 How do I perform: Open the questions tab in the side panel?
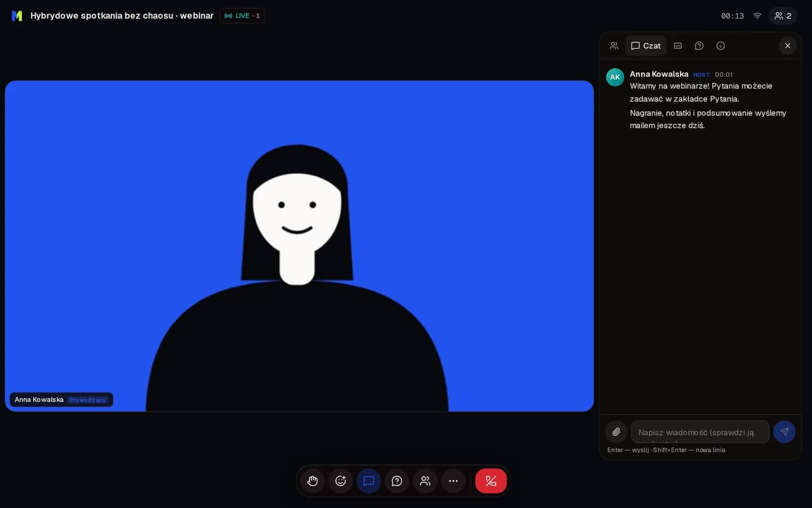(x=699, y=46)
